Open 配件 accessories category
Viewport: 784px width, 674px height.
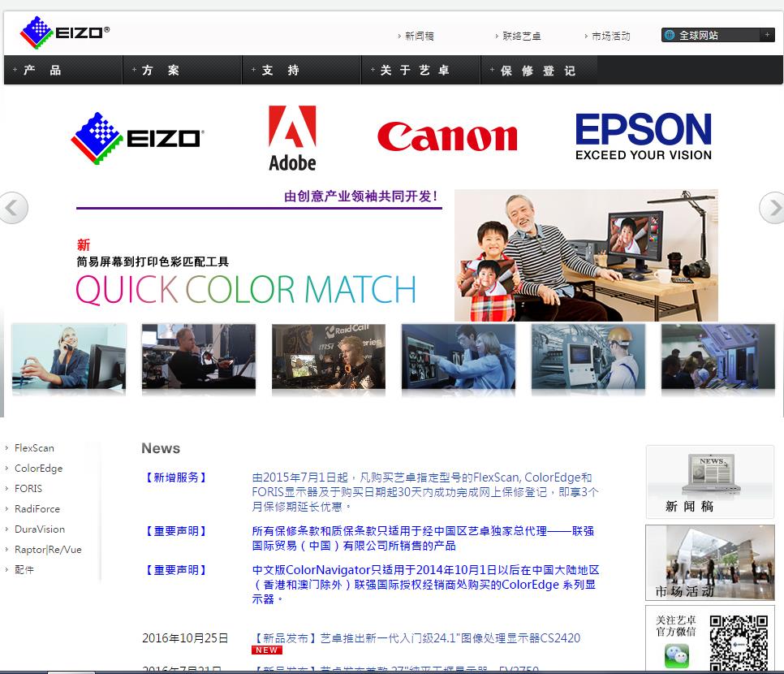pyautogui.click(x=24, y=569)
